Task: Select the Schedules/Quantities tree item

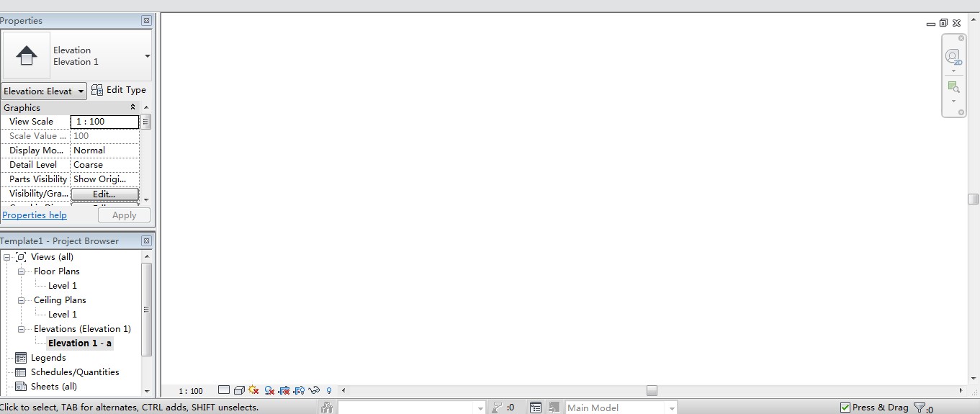Action: point(75,372)
